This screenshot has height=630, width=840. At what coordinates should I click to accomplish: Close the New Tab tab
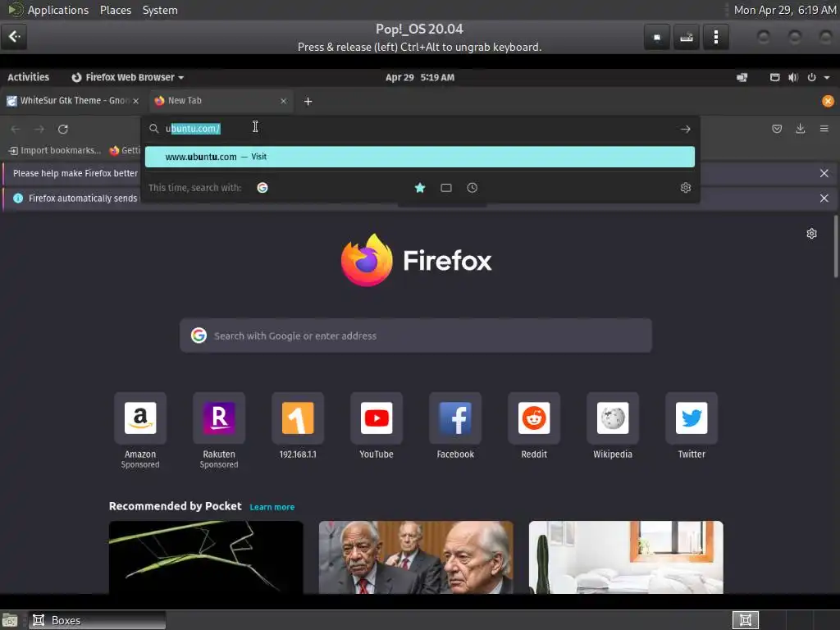pyautogui.click(x=283, y=101)
